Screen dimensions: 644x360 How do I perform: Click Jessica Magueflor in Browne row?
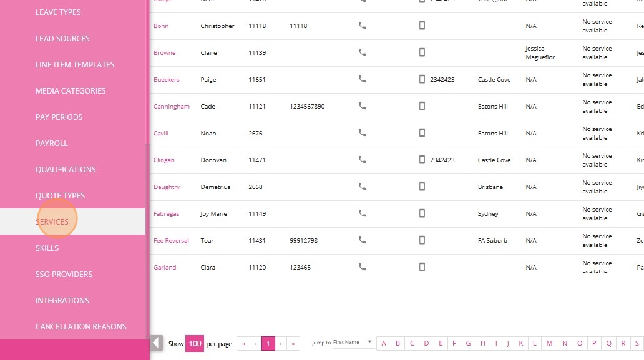tap(540, 52)
